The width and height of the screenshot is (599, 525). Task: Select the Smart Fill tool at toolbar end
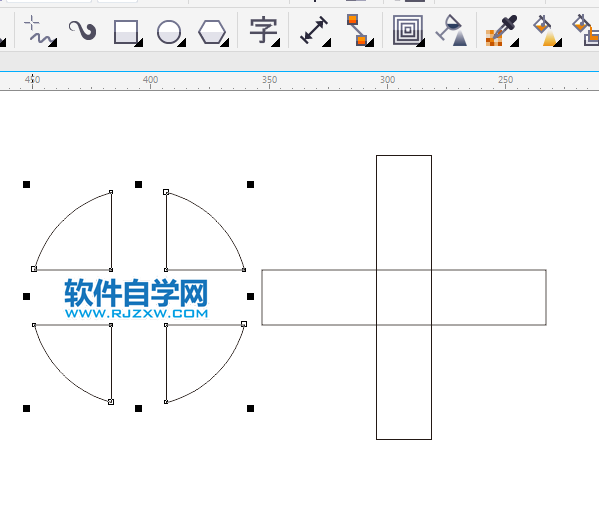tap(586, 31)
